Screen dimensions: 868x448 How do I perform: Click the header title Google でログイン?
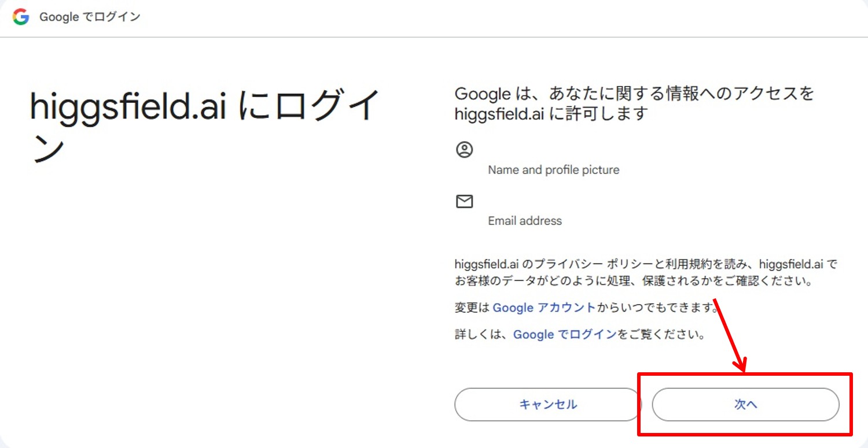[x=90, y=17]
